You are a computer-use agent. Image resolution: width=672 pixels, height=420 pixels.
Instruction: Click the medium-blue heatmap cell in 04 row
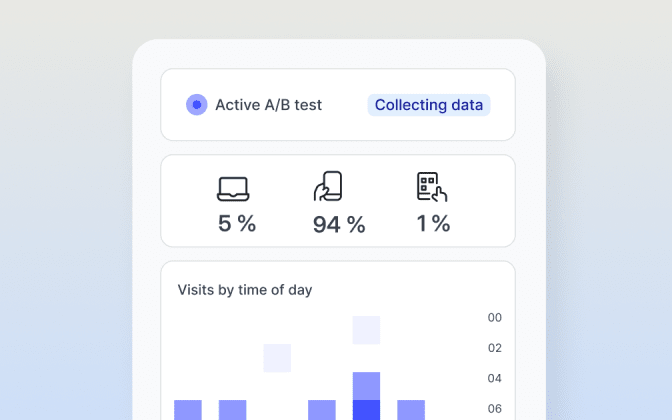coord(366,386)
